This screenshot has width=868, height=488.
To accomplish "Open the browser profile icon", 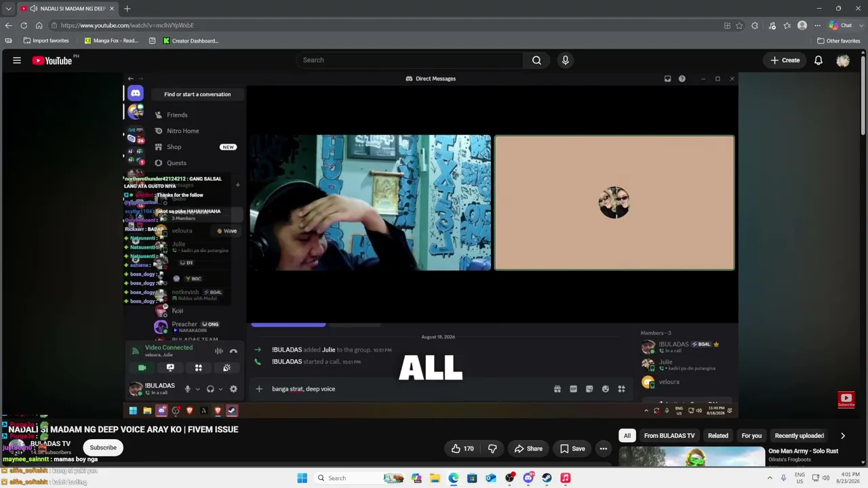I will 802,26.
